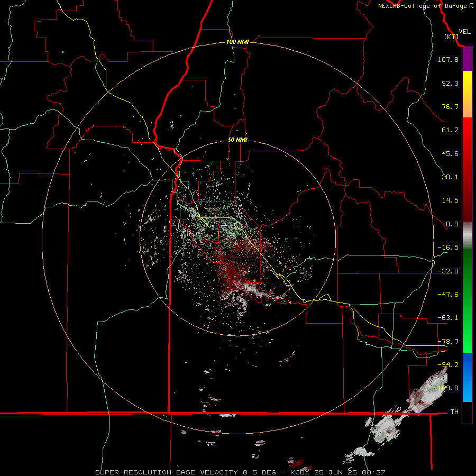Select the -32.0 velocity scale value

tap(448, 271)
